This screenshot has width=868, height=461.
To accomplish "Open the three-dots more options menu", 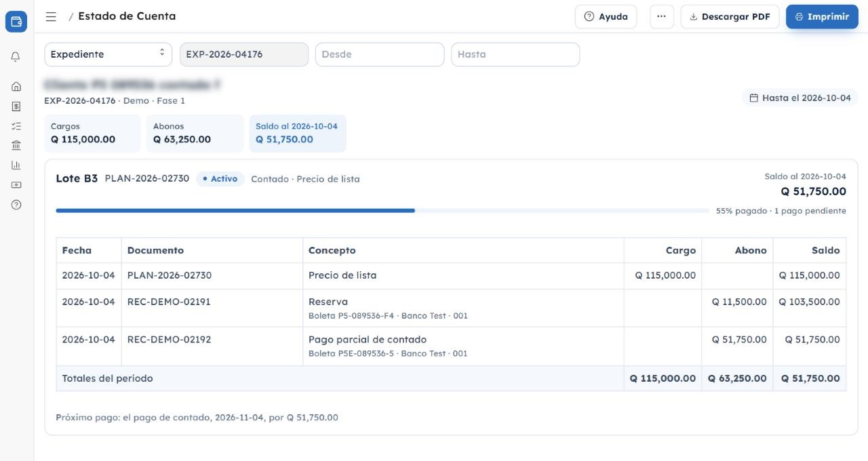I will point(661,16).
